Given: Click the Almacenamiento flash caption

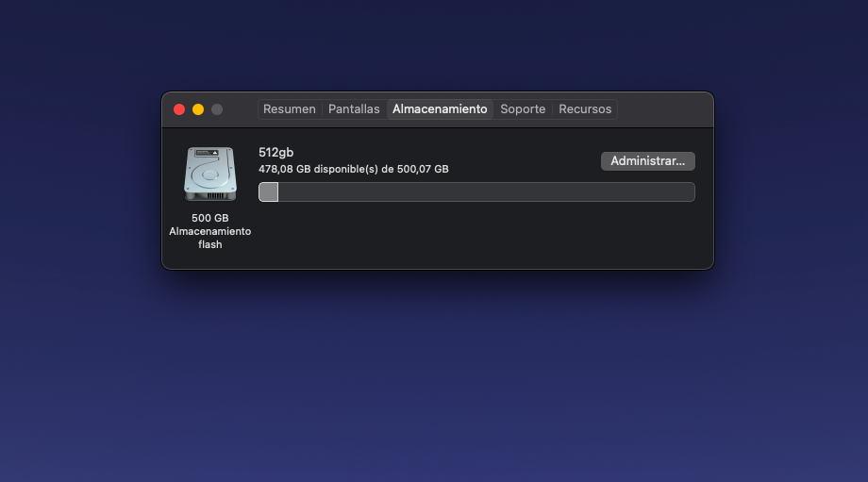Looking at the screenshot, I should 209,238.
